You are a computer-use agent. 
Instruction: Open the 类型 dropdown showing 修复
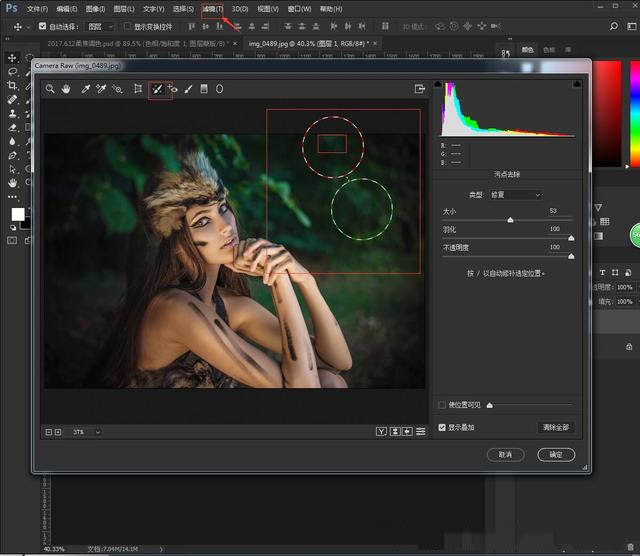[x=515, y=195]
